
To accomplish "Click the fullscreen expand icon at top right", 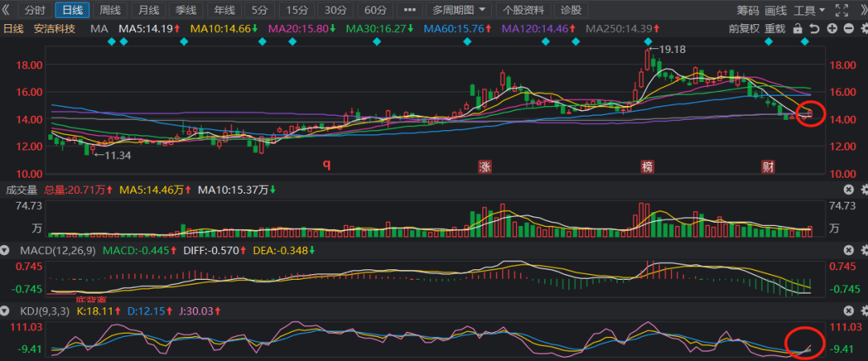I will [841, 10].
